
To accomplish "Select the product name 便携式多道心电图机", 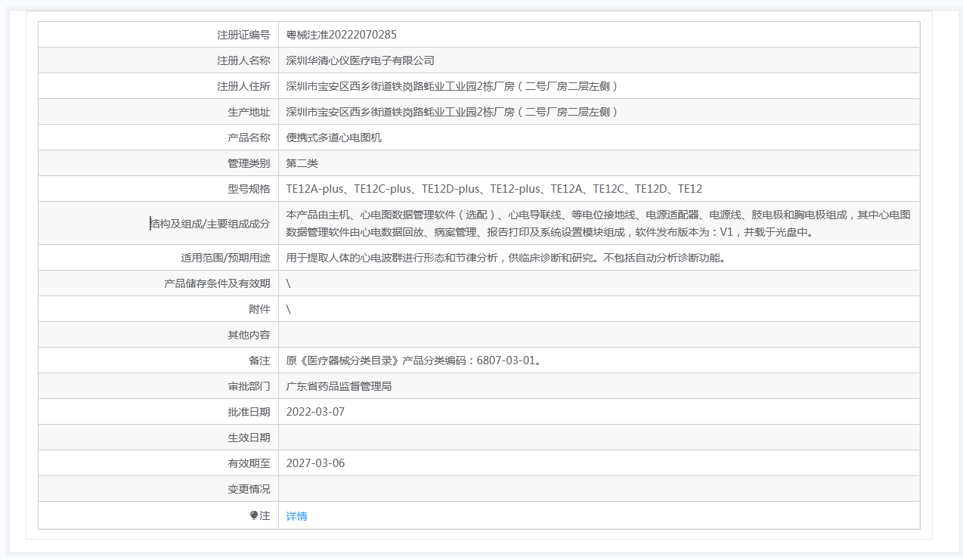I will [333, 138].
